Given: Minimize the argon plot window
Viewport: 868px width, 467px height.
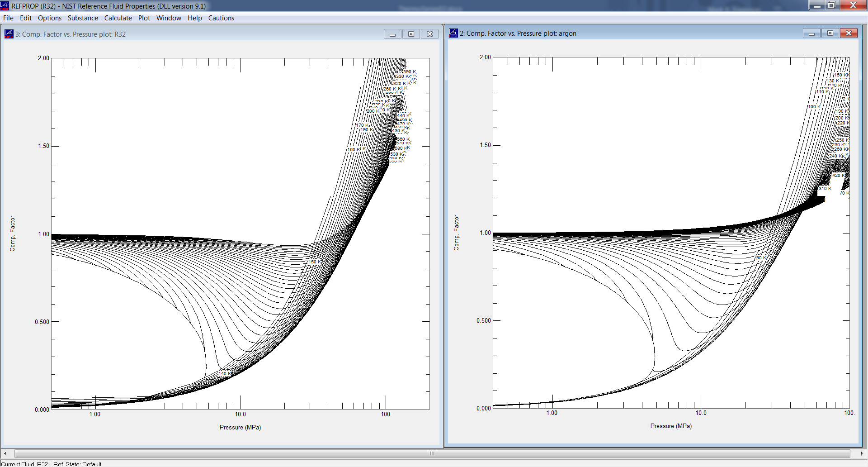Looking at the screenshot, I should tap(811, 33).
